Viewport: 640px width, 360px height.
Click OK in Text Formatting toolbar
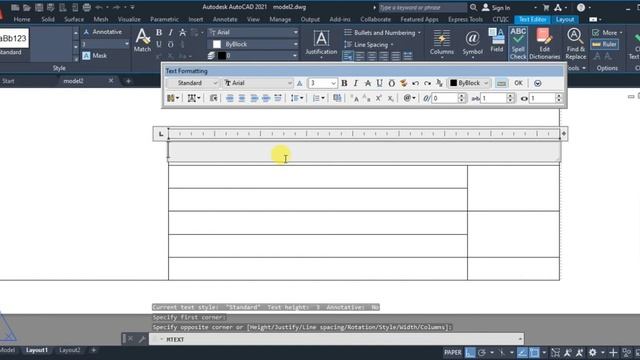click(x=518, y=83)
